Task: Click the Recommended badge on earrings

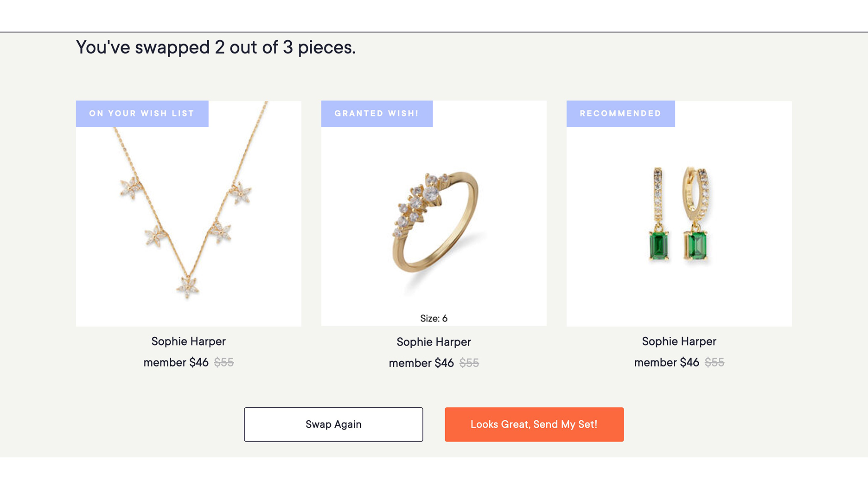Action: [x=620, y=114]
